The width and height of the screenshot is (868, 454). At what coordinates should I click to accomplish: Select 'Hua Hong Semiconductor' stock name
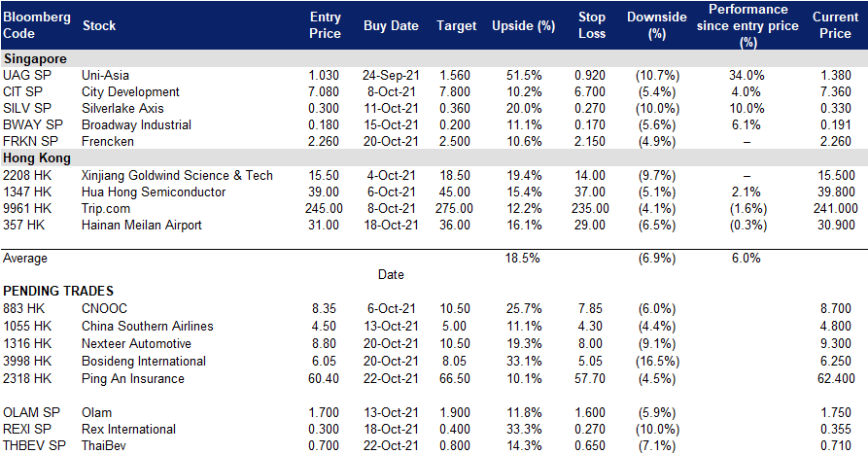point(154,192)
